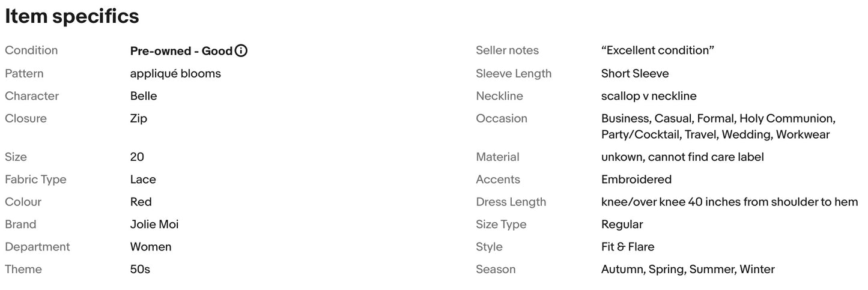
Task: Click the Fit & Flare style value
Action: pos(628,247)
